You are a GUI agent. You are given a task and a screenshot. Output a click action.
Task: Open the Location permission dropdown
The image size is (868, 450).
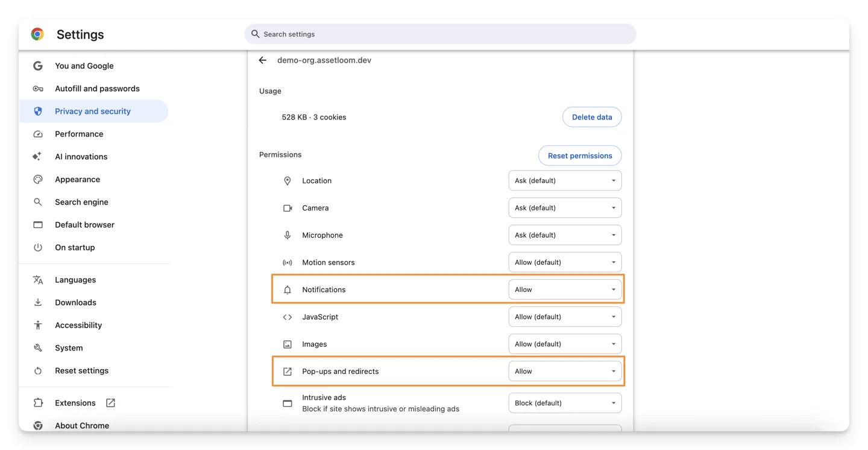[565, 181]
